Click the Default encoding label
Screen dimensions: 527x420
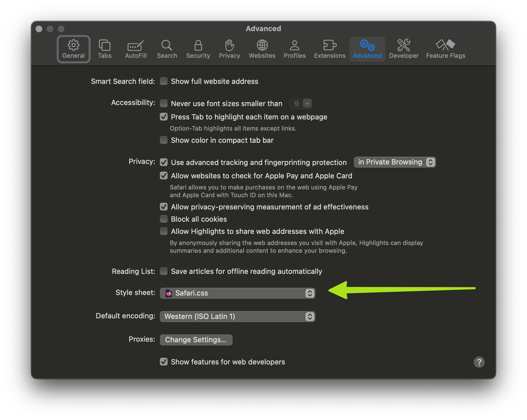(x=125, y=316)
